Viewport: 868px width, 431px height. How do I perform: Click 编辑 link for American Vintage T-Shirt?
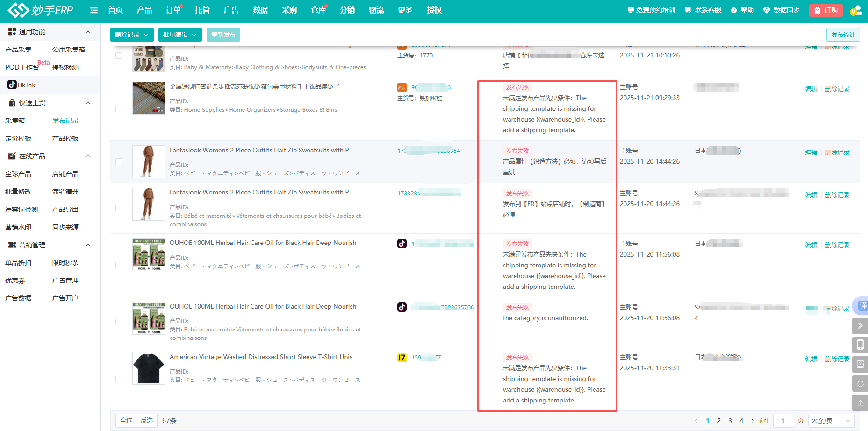(811, 359)
